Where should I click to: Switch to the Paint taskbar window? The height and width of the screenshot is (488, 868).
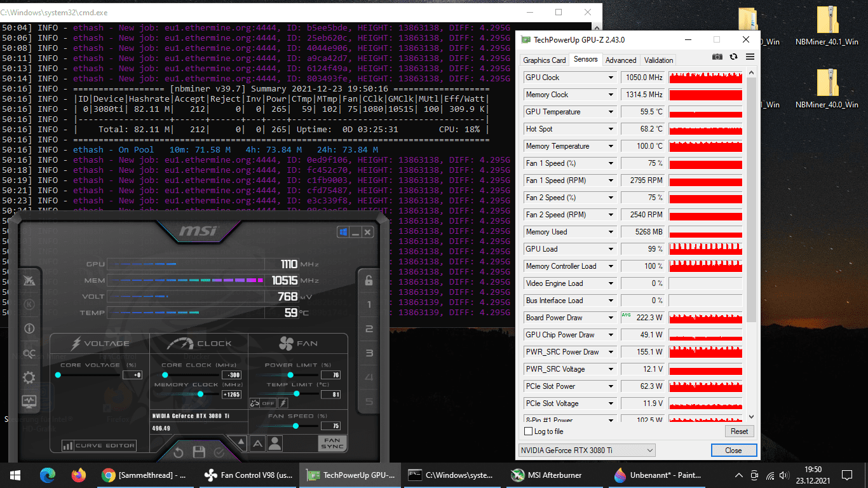[657, 475]
